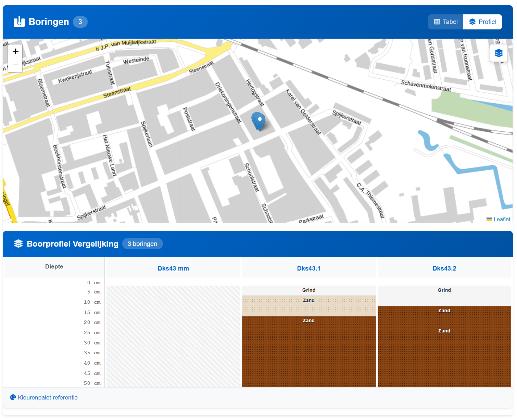Click the empty hatched Dks43 mm profile
The image size is (517, 420).
click(173, 336)
